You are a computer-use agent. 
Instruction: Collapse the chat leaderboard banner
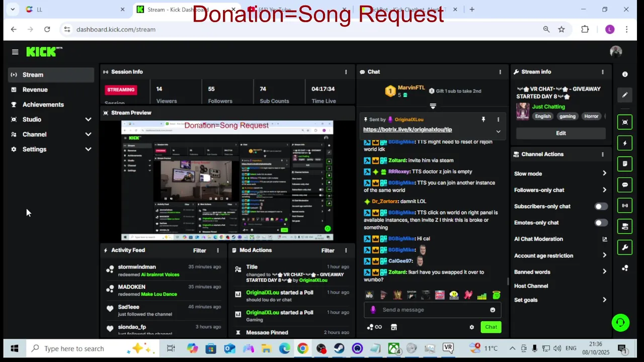[433, 106]
